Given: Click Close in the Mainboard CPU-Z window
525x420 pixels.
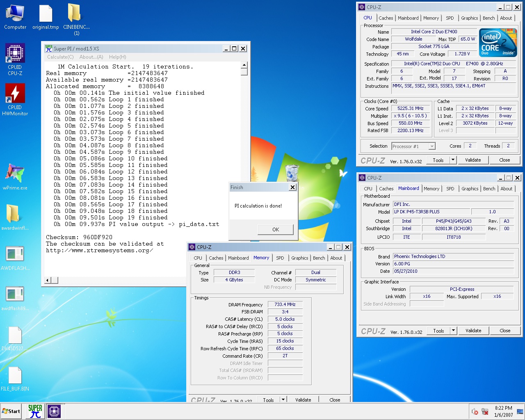Looking at the screenshot, I should click(505, 331).
